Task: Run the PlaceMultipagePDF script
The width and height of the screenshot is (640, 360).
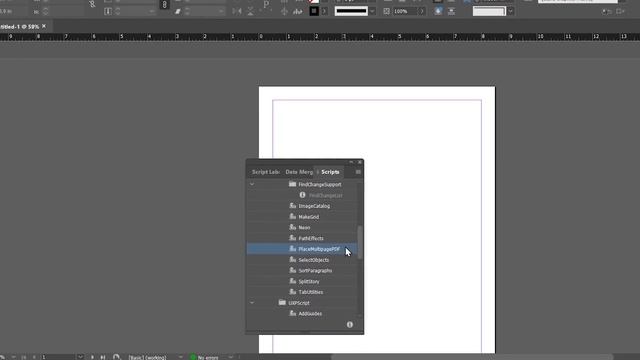Action: tap(301, 249)
